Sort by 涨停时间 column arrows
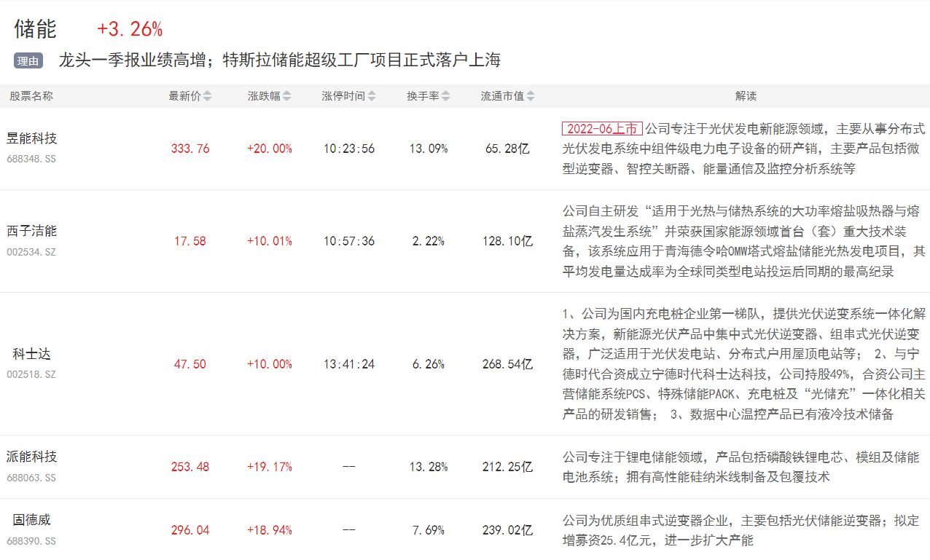Image resolution: width=930 pixels, height=560 pixels. coord(372,96)
